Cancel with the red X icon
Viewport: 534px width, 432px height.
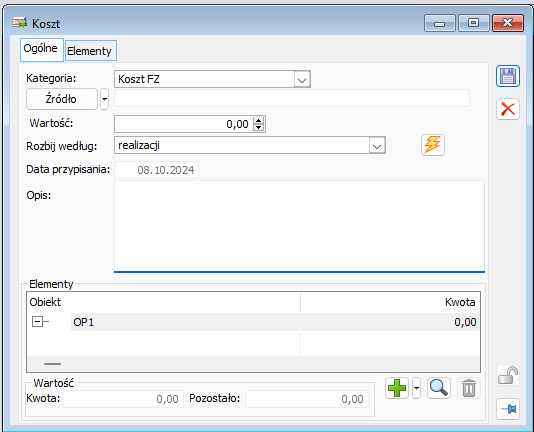[x=507, y=109]
